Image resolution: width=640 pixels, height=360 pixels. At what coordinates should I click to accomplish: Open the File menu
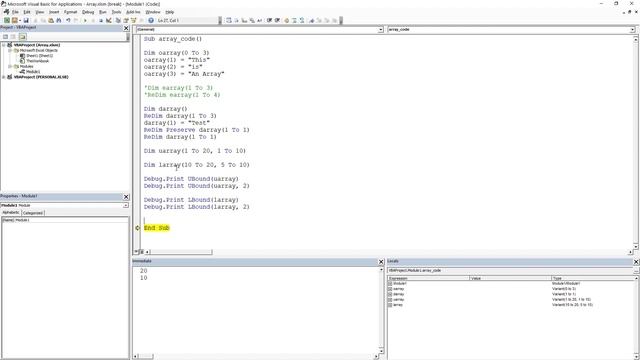point(16,12)
